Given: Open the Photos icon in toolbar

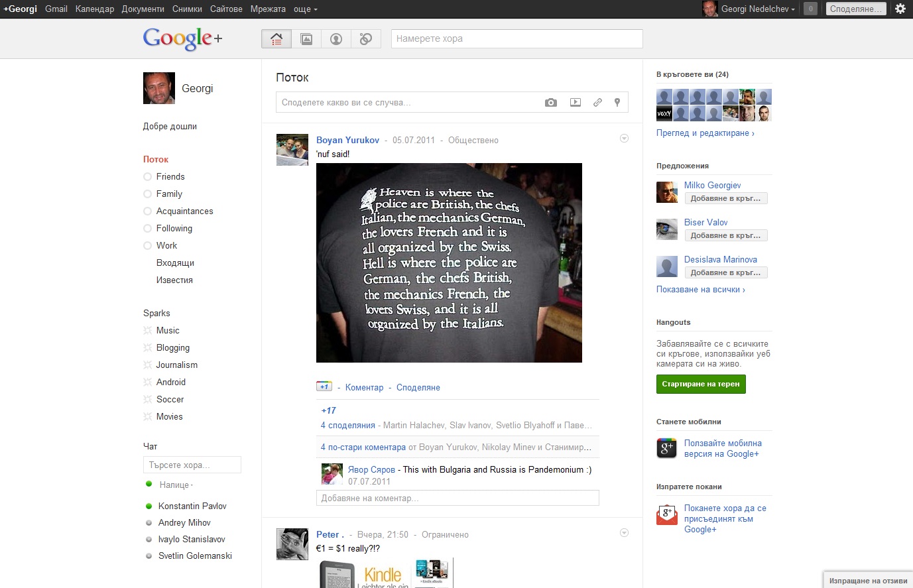Looking at the screenshot, I should [306, 39].
